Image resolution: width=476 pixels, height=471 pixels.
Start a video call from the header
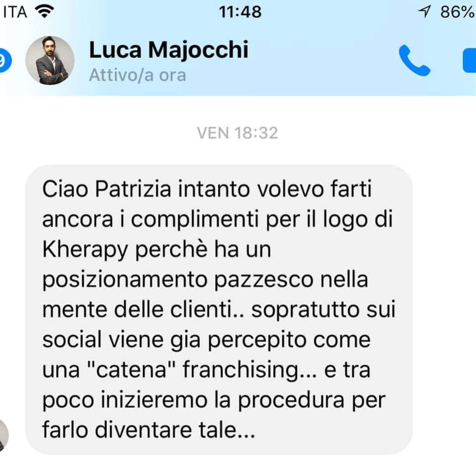[470, 60]
